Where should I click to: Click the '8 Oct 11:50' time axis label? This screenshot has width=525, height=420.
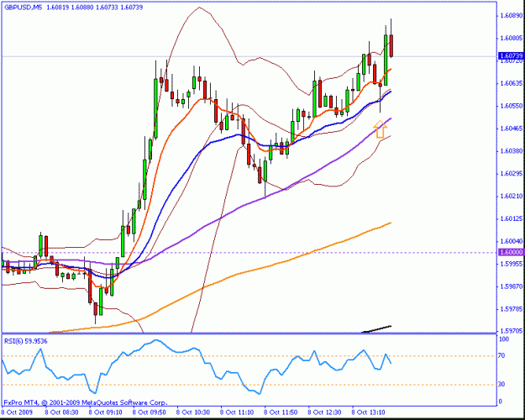(x=281, y=412)
